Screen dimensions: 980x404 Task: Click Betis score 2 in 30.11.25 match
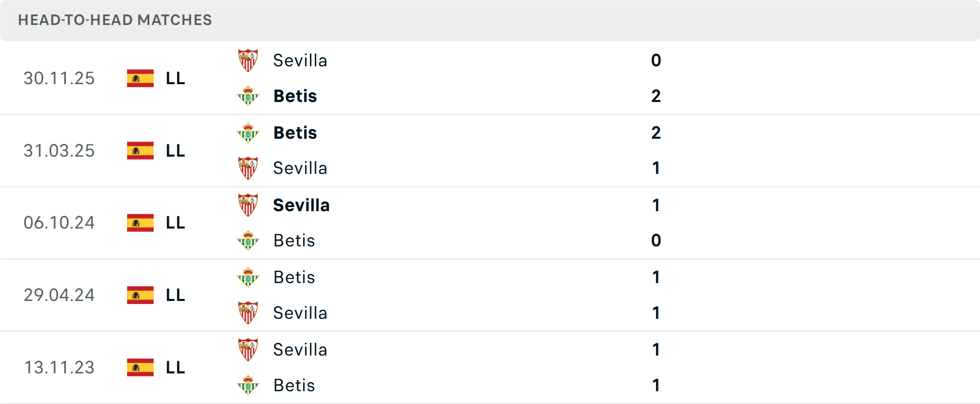coord(656,96)
